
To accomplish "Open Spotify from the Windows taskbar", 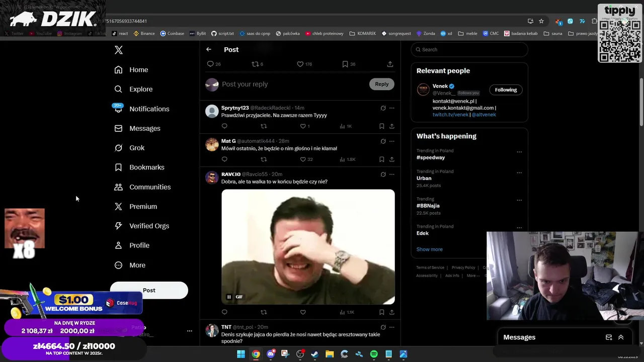I will (374, 354).
